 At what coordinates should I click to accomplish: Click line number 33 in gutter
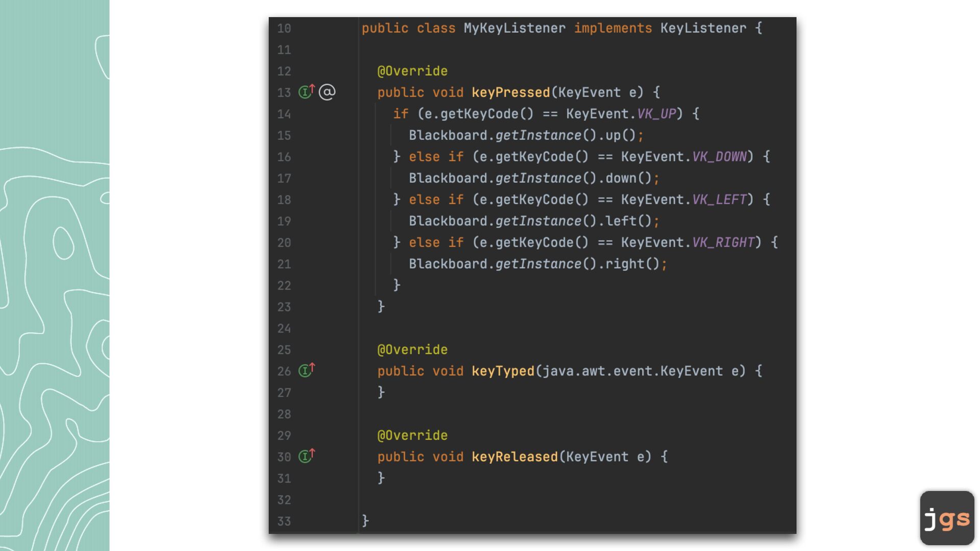[x=284, y=521]
